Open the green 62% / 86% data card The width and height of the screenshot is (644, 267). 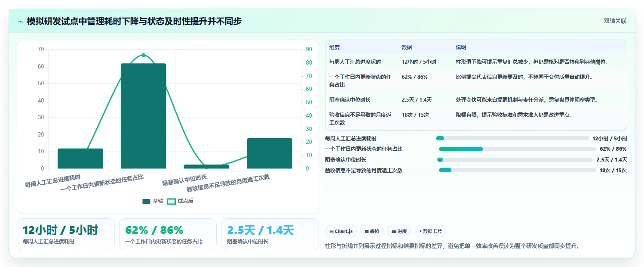[168, 234]
